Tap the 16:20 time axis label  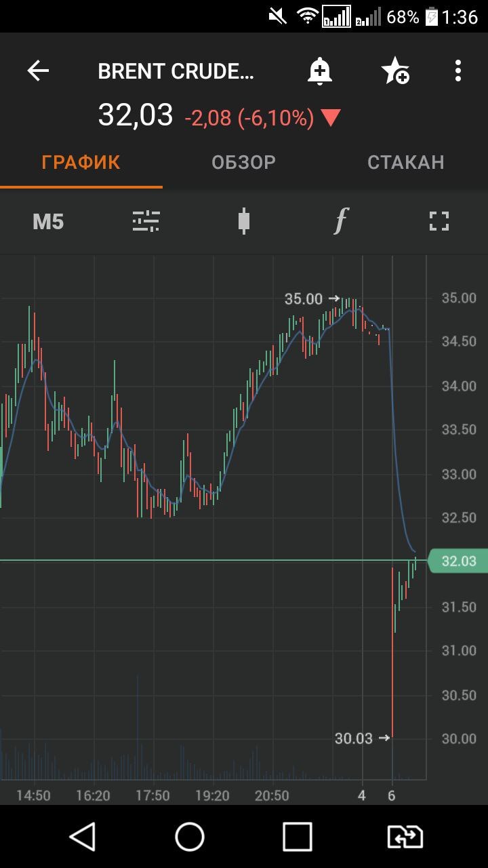pos(93,795)
